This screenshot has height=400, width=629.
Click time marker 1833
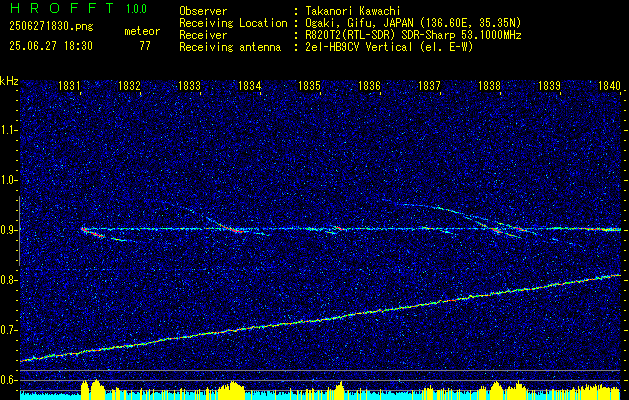(x=189, y=85)
